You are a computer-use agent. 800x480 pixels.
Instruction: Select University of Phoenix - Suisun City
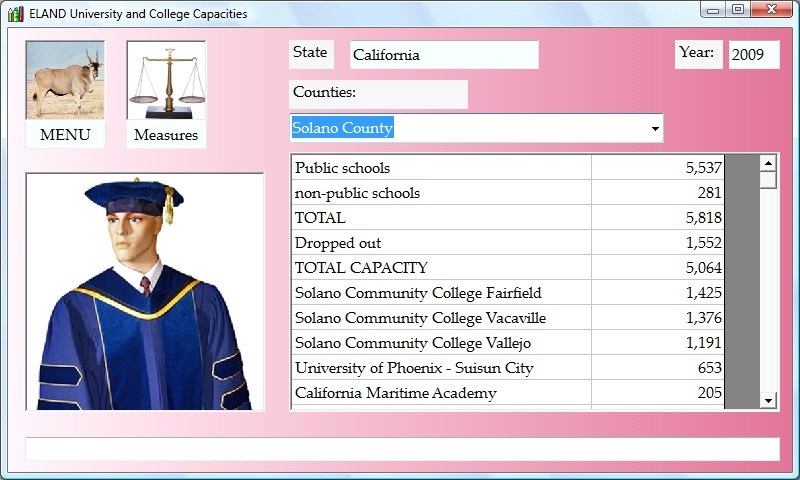pyautogui.click(x=440, y=368)
